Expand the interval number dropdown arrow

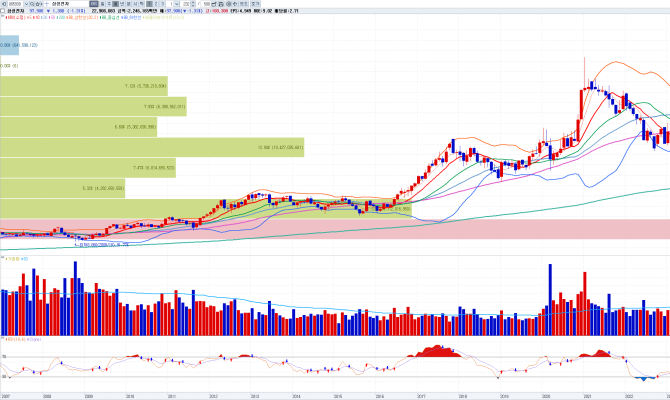tap(177, 4)
